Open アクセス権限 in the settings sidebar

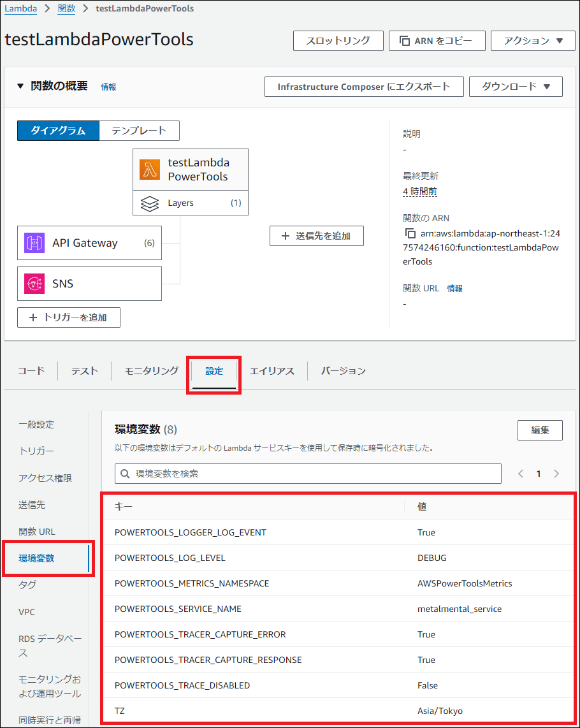[x=45, y=477]
